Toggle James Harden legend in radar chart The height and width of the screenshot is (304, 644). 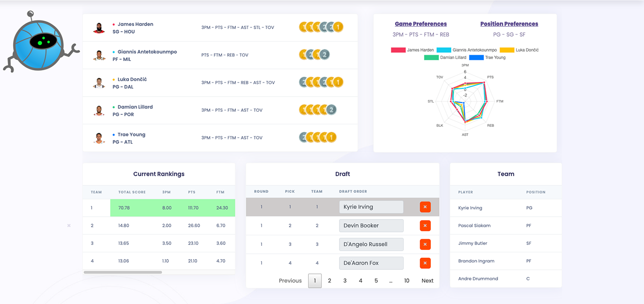398,50
